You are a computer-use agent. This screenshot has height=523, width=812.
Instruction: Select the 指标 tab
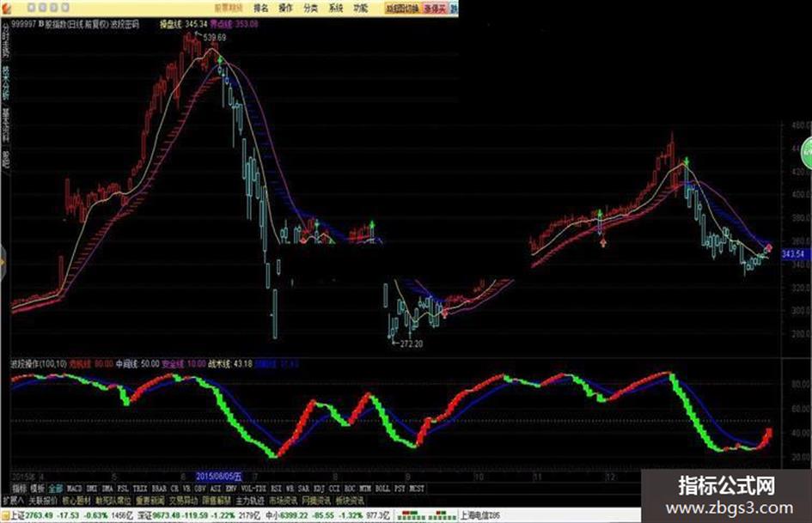point(19,489)
